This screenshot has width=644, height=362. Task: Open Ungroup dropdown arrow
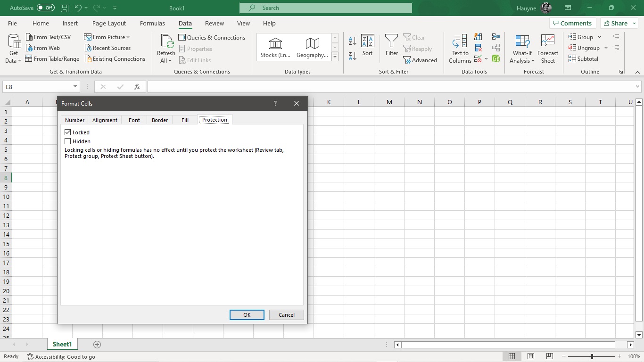pos(606,48)
